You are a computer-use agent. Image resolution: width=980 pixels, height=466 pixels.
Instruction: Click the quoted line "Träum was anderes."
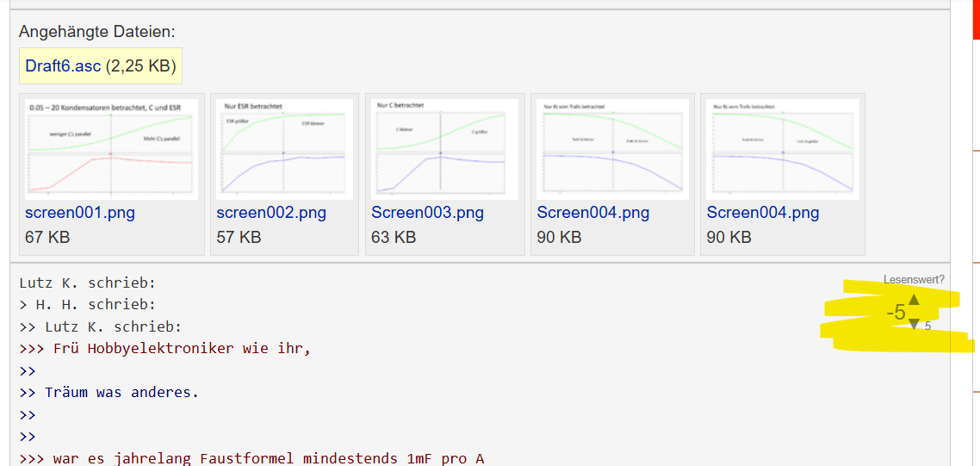click(121, 393)
